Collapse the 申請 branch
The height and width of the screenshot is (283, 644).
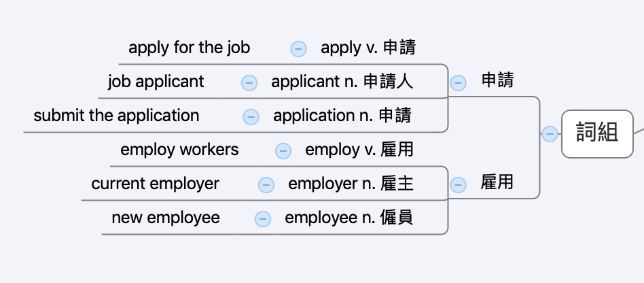(x=458, y=83)
